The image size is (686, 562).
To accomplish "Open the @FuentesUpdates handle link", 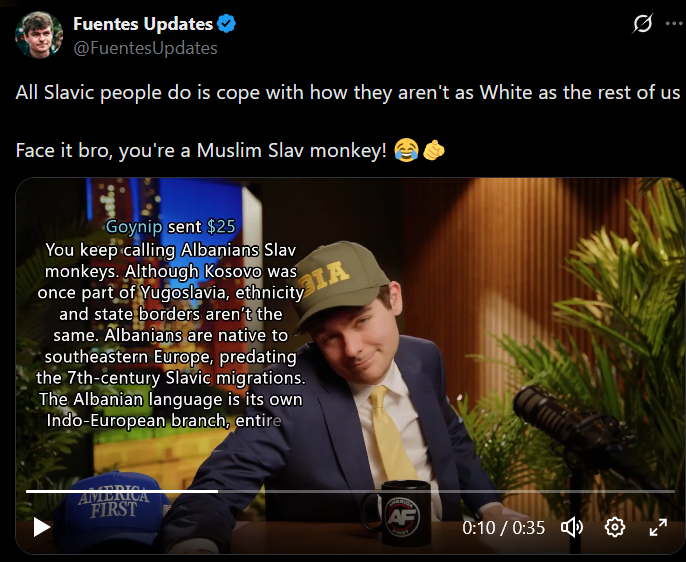I will (x=145, y=48).
